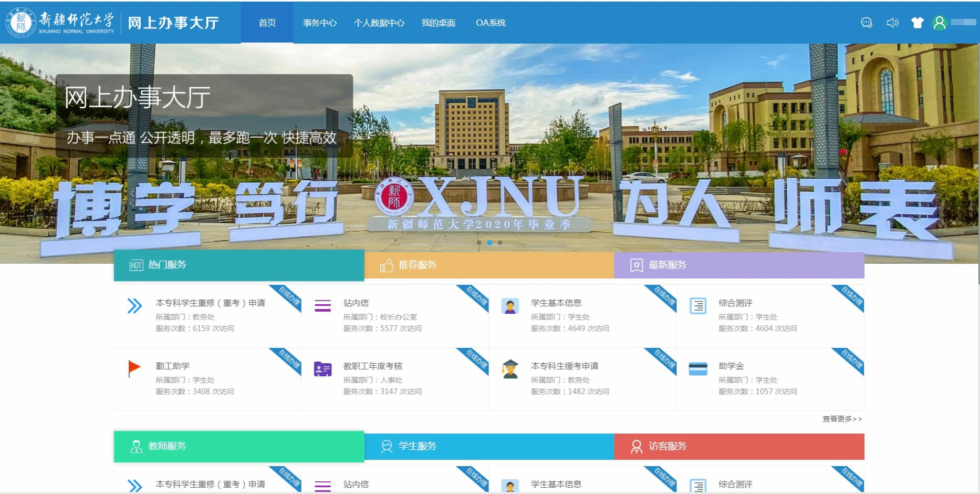This screenshot has height=494, width=980.
Task: Click the document icon for 综合测评
Action: coord(697,306)
